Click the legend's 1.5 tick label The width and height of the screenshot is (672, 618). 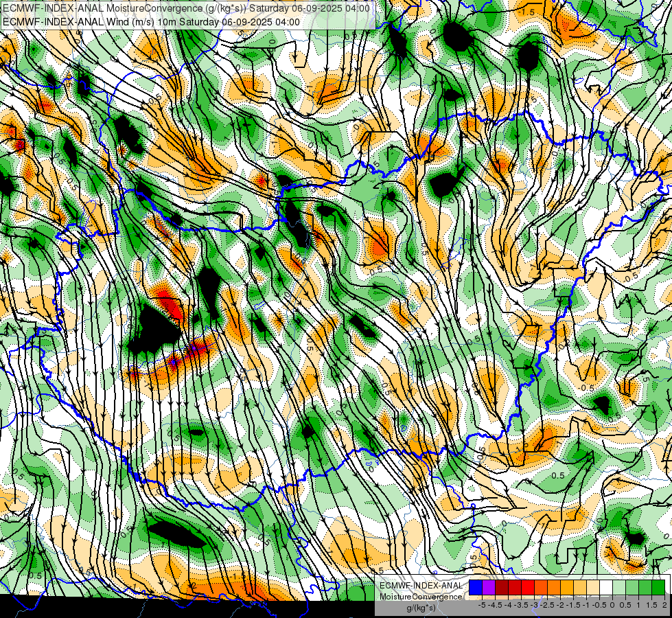651,605
